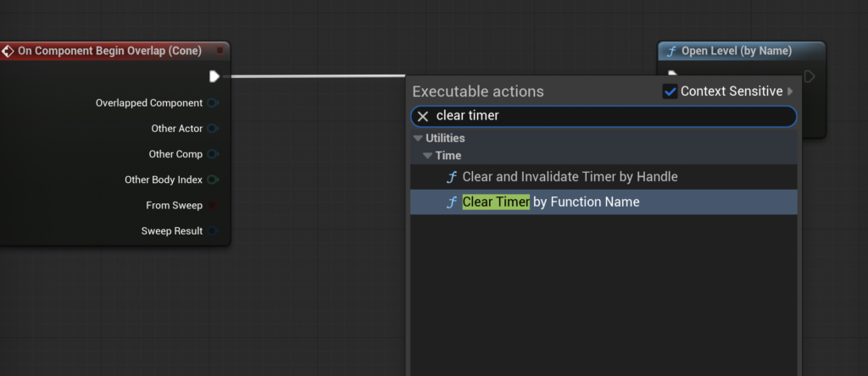Click the Other Actor output pin

213,128
